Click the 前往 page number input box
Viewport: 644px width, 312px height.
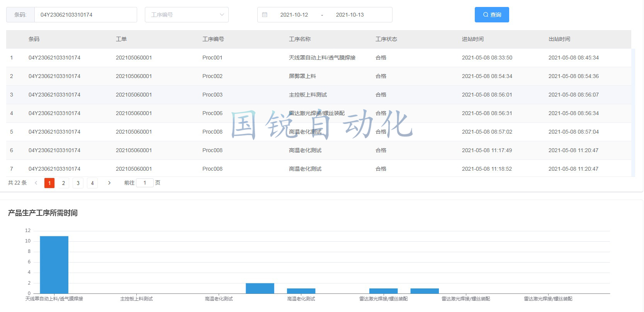(145, 183)
